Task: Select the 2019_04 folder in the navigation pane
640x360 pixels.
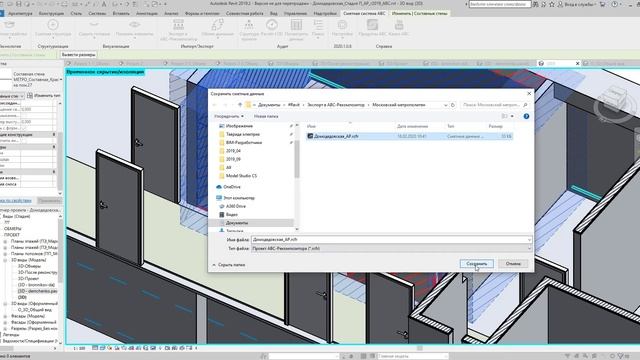Action: (233, 151)
